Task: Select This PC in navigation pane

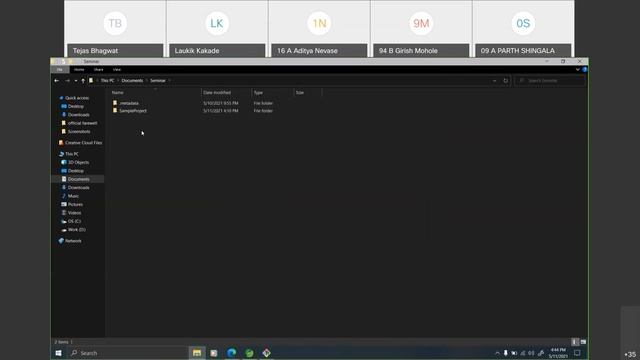Action: (x=71, y=154)
